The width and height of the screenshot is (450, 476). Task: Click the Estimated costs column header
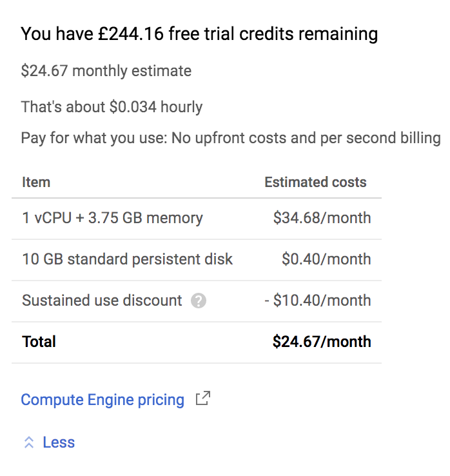point(315,182)
